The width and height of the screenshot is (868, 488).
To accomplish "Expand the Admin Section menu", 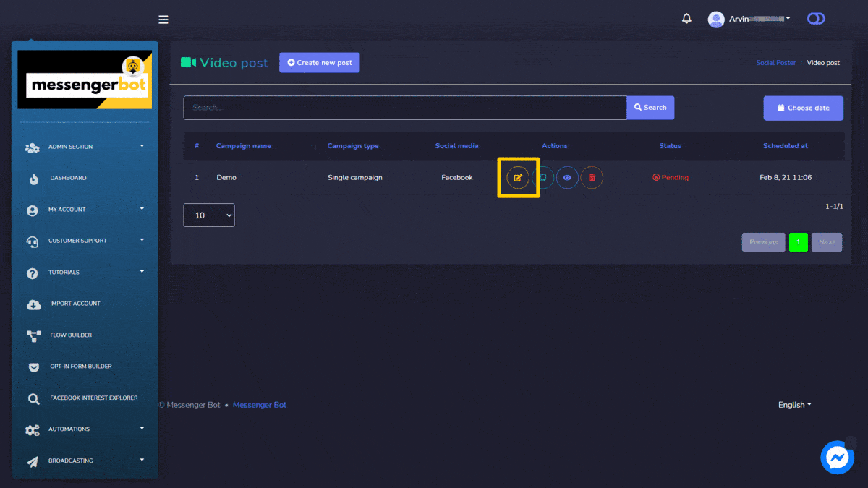I will click(85, 147).
